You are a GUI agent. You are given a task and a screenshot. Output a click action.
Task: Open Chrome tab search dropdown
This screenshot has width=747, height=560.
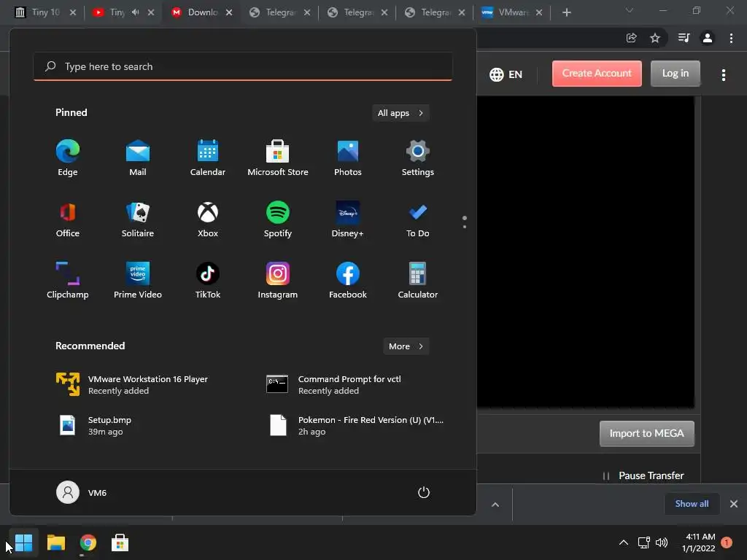tap(630, 10)
